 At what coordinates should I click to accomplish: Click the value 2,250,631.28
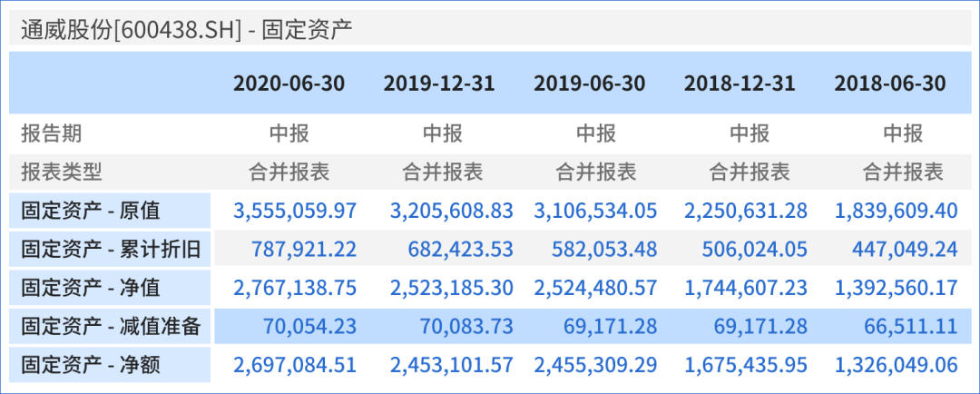click(x=746, y=211)
